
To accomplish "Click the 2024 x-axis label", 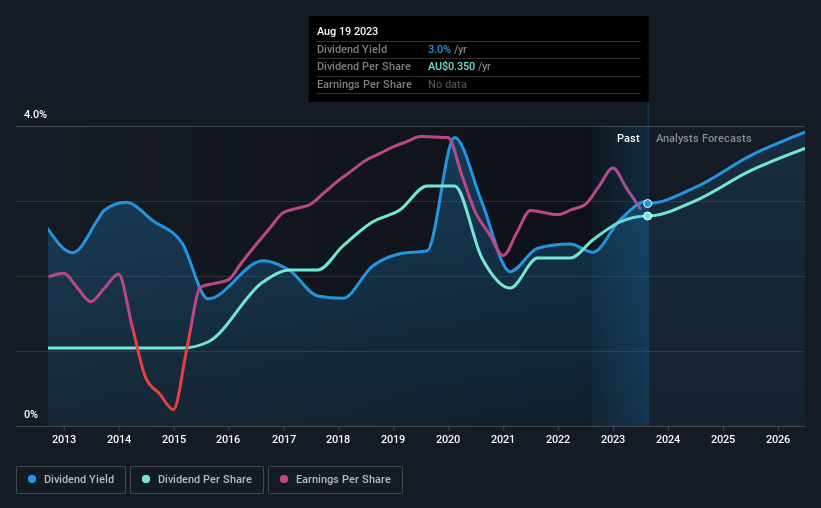I will (668, 439).
